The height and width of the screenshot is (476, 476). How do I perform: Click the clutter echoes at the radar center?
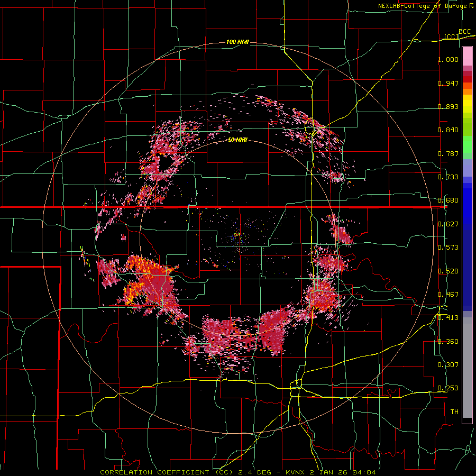237,235
